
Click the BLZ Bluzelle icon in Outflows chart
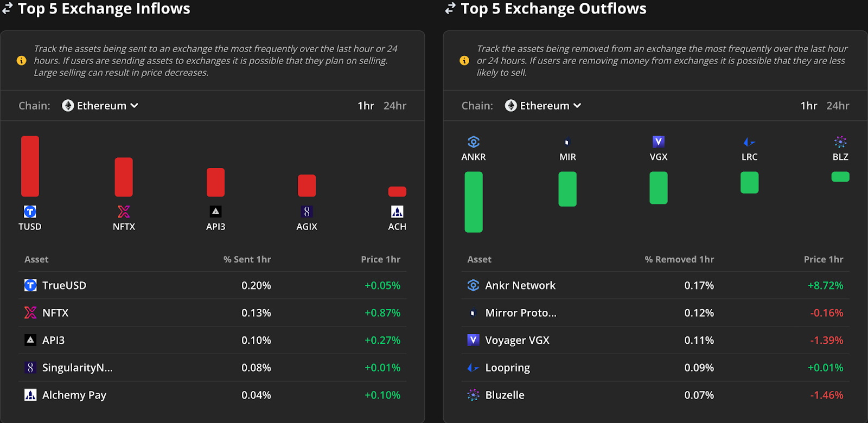coord(840,142)
